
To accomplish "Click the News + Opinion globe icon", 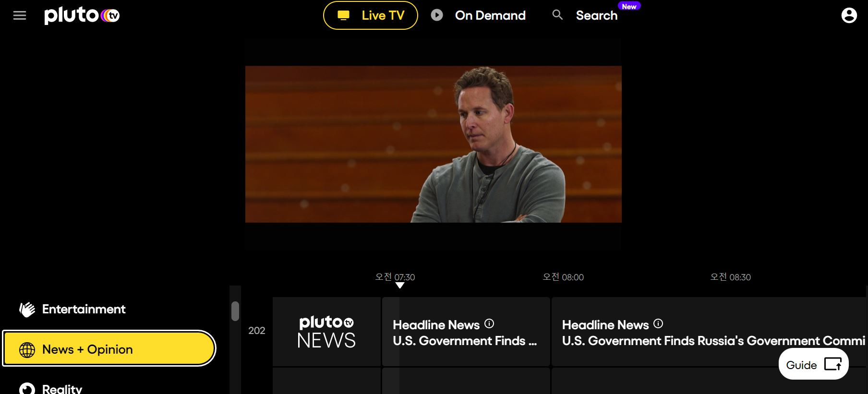I will (27, 350).
